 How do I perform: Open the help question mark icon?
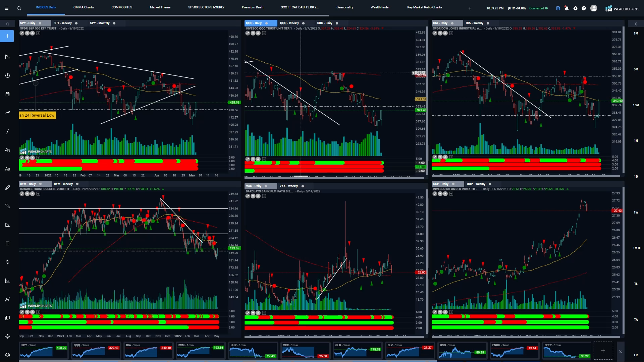[x=584, y=8]
